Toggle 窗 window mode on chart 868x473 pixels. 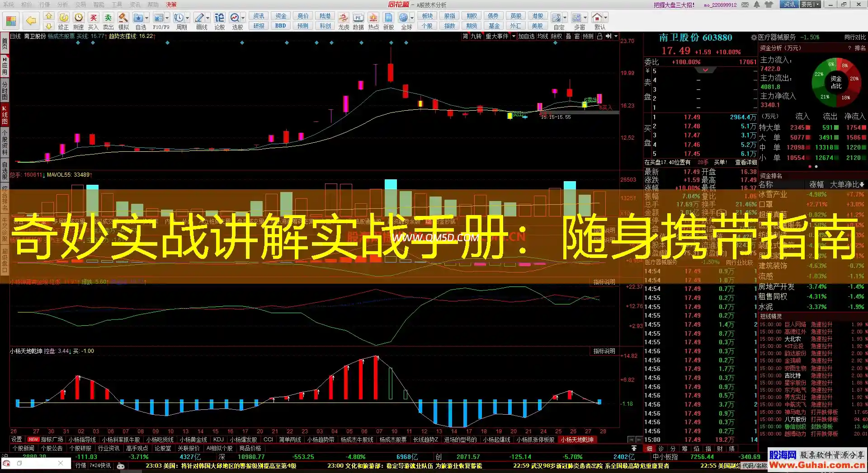(577, 36)
